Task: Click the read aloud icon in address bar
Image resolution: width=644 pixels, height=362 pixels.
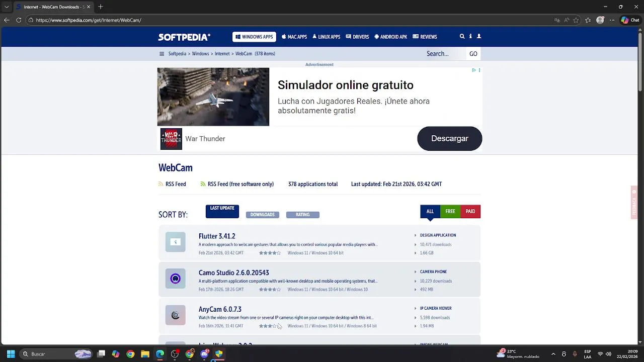Action: click(x=567, y=20)
